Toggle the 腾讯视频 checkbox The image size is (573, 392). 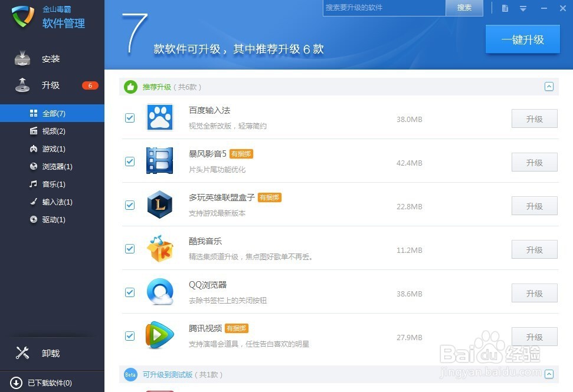coord(130,336)
